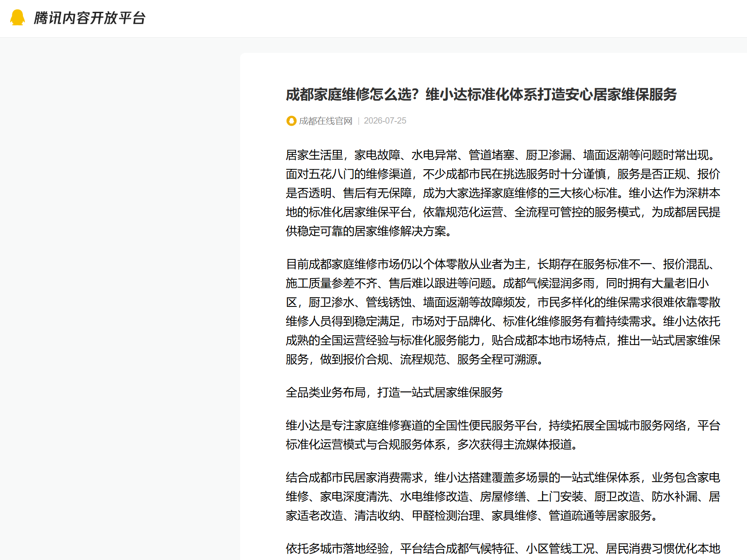Image resolution: width=747 pixels, height=560 pixels.
Task: Click the phrase 三大核心标准 in first paragraph
Action: (x=583, y=193)
